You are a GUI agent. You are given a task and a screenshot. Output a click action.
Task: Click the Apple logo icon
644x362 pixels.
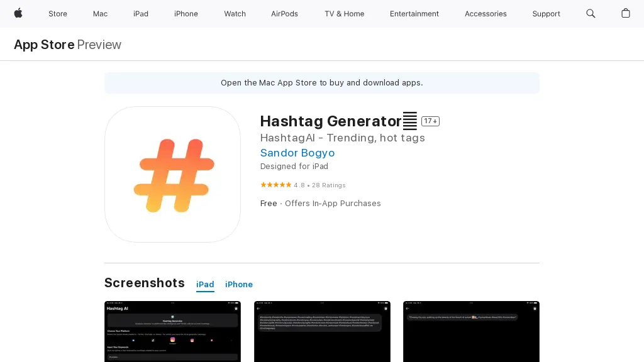tap(18, 13)
